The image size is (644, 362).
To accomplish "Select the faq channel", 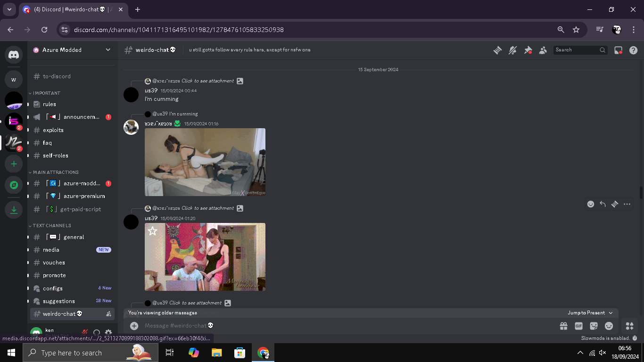I will click(72, 143).
